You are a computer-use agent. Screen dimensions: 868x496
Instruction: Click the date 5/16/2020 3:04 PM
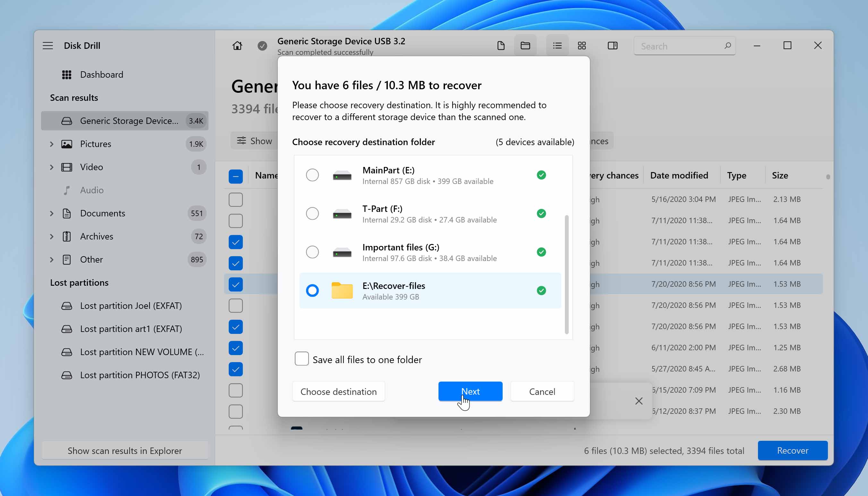pos(683,199)
